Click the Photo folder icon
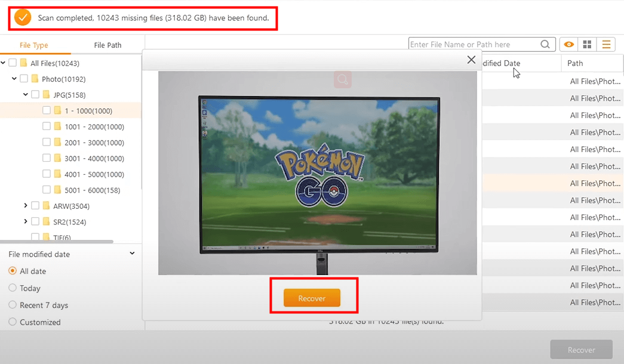 coord(34,78)
